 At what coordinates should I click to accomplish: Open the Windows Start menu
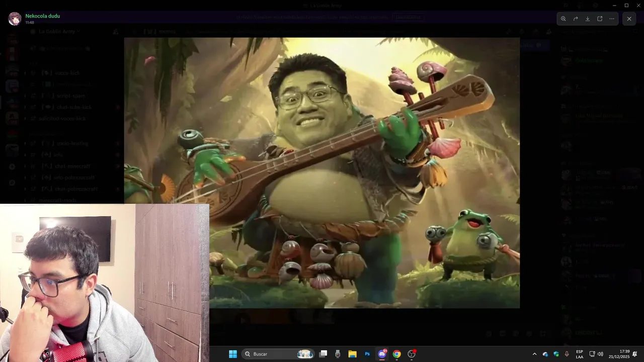(233, 354)
